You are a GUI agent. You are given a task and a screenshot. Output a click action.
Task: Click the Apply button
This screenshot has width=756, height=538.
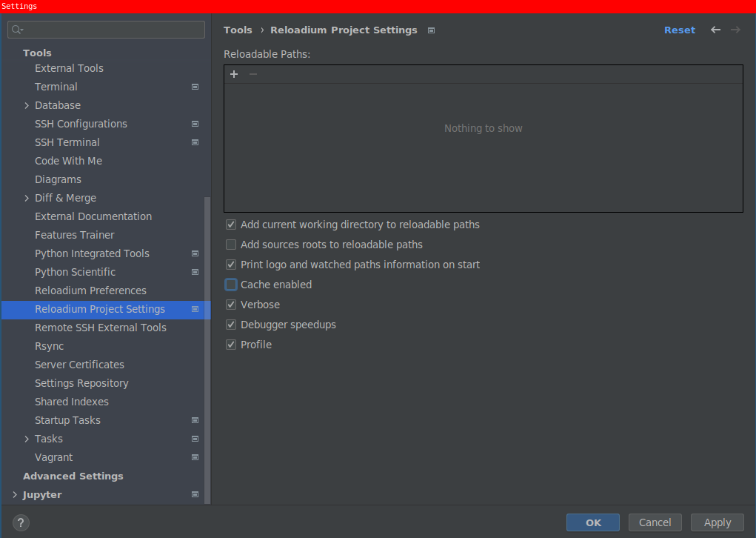pos(717,522)
